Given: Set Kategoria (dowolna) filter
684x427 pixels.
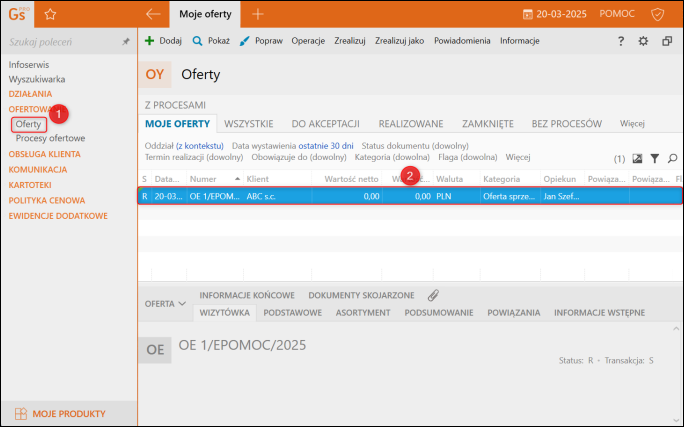Looking at the screenshot, I should tap(392, 157).
